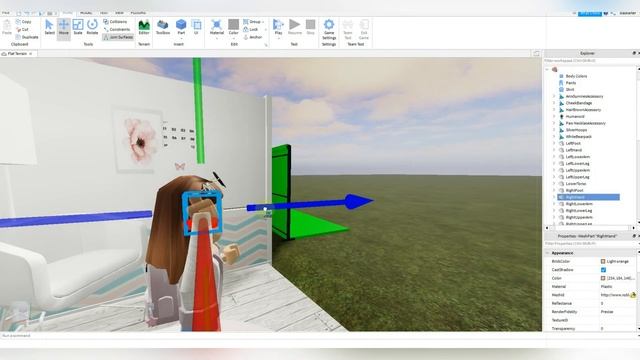Click the Transparency value field
The height and width of the screenshot is (360, 640).
point(617,328)
